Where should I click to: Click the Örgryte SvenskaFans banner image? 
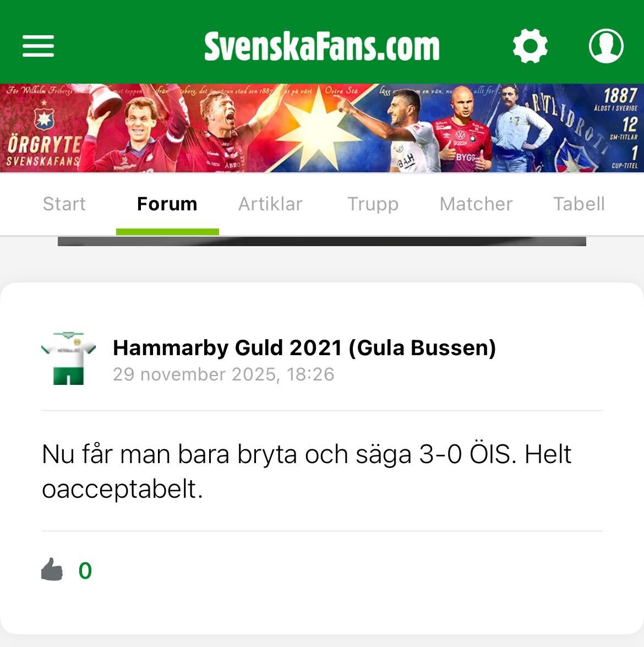[322, 128]
